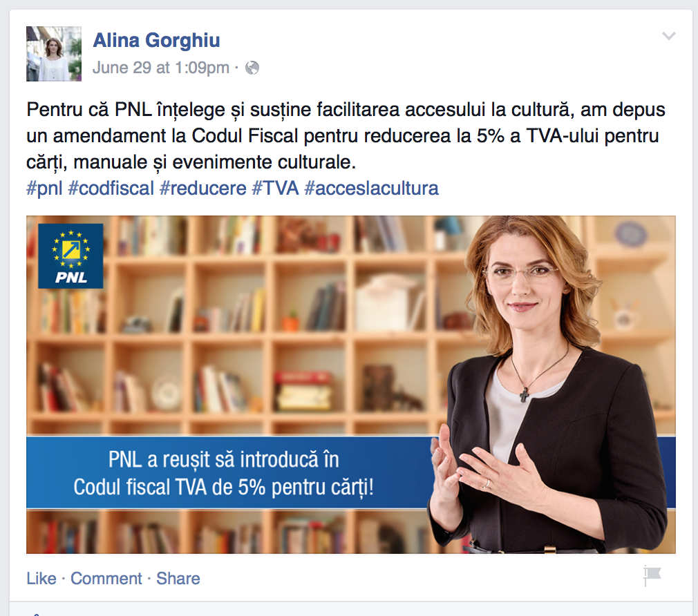Open the June 29 at 1:09pm timestamp
This screenshot has height=616, width=698.
[x=161, y=68]
